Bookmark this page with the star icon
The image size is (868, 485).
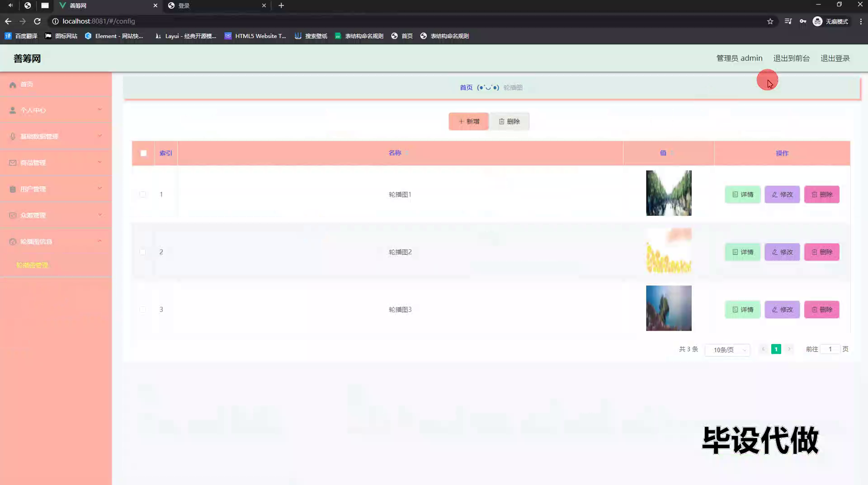point(770,21)
